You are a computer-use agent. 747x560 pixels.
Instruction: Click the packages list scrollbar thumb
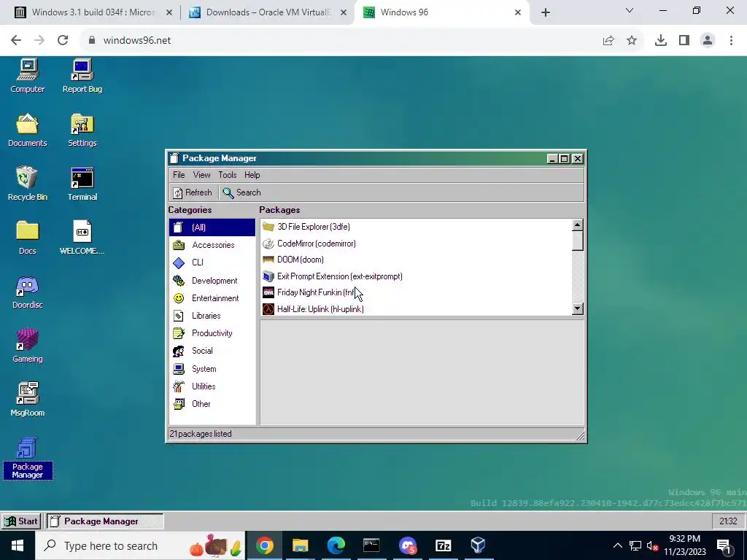578,241
